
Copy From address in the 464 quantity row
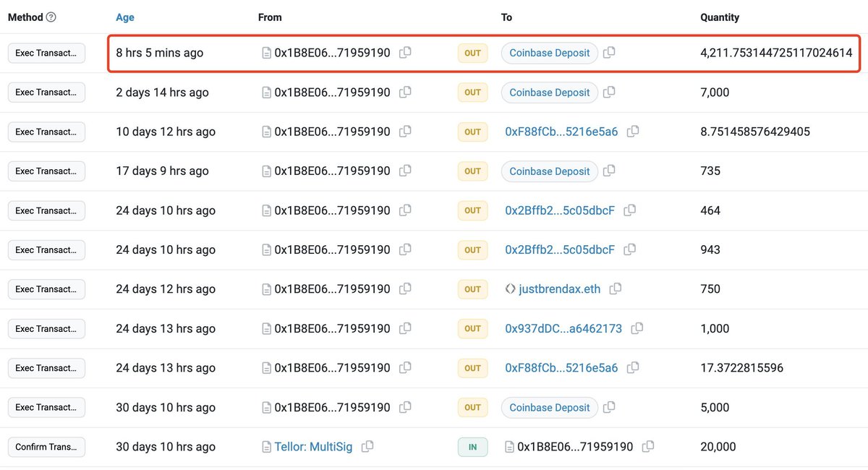[x=405, y=210]
